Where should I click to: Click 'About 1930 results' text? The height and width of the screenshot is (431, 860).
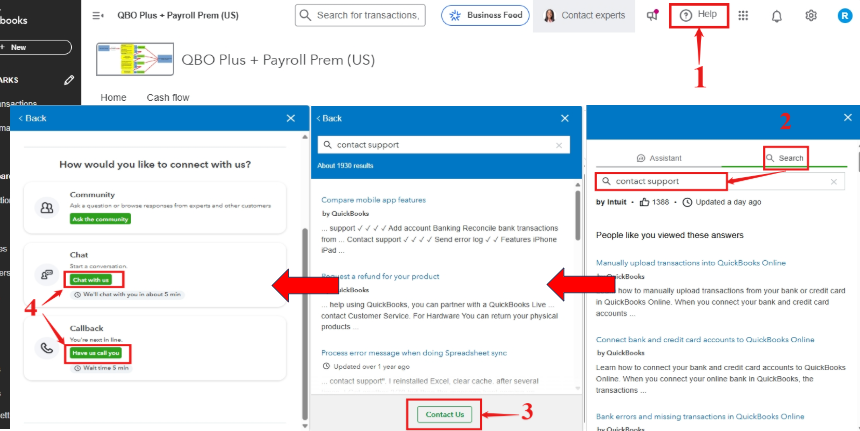coord(346,165)
